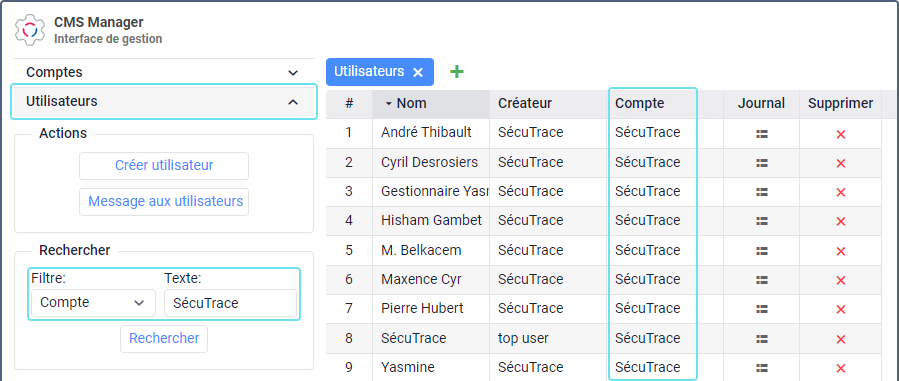Focus the Texte search field

(x=230, y=303)
